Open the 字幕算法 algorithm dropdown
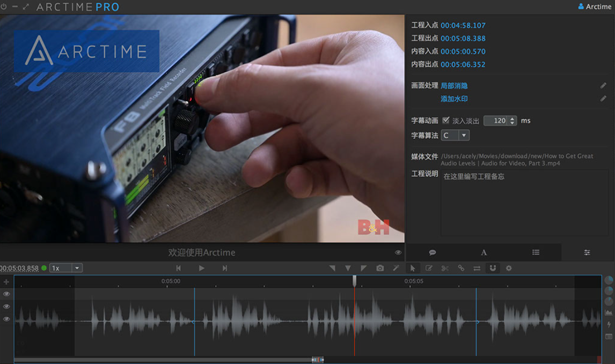The width and height of the screenshot is (615, 364). pos(464,135)
